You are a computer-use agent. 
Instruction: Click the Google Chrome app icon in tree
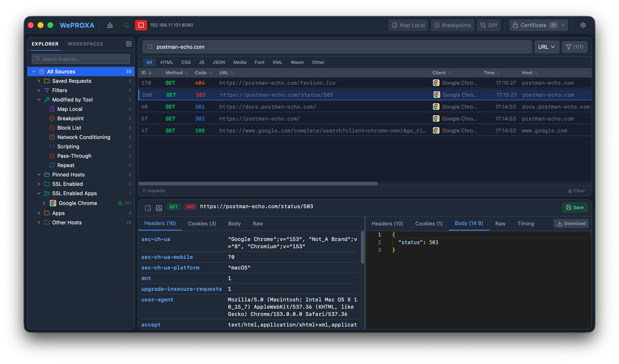point(53,203)
